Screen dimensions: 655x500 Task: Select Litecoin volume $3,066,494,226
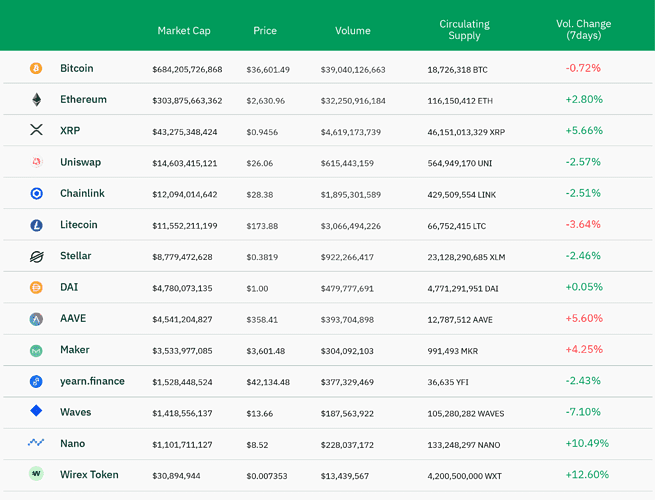point(350,226)
